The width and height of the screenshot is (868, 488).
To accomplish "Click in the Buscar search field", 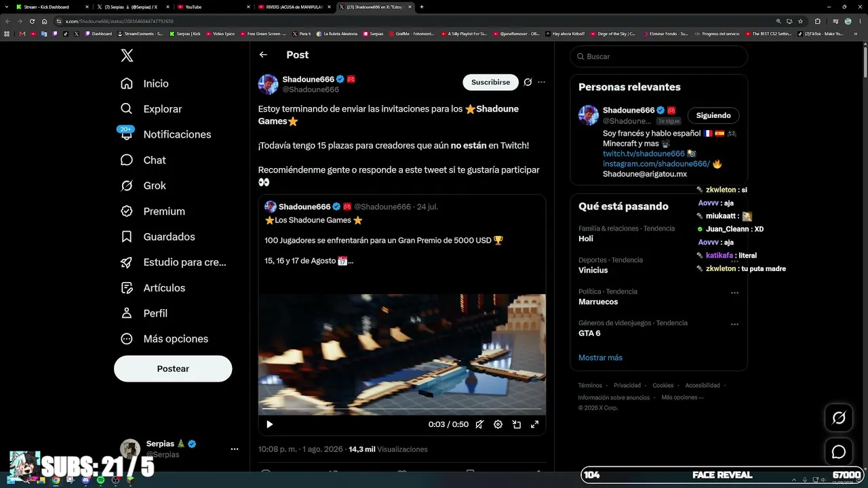I will pyautogui.click(x=659, y=56).
